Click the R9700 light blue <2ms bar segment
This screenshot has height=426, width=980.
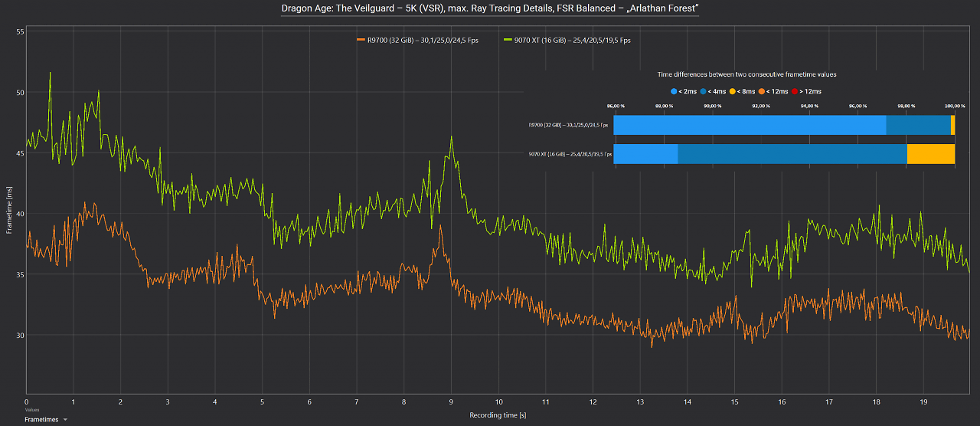[x=750, y=125]
